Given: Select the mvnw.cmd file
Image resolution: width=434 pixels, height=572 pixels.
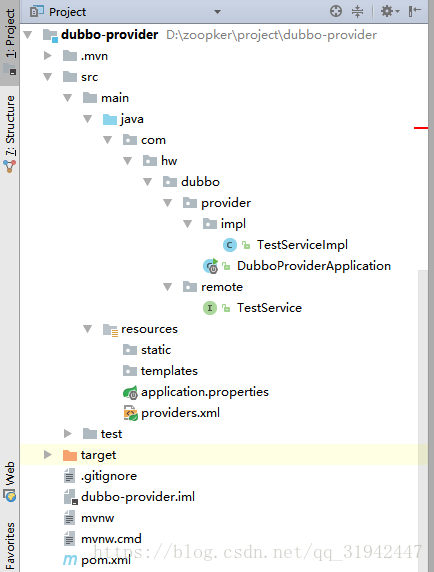Looking at the screenshot, I should click(111, 539).
